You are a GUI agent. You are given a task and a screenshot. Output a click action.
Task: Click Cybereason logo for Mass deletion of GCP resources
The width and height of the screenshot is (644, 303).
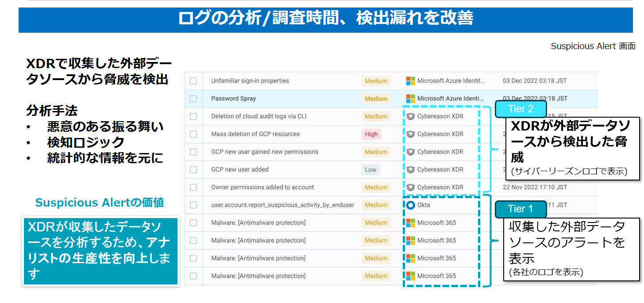click(411, 134)
